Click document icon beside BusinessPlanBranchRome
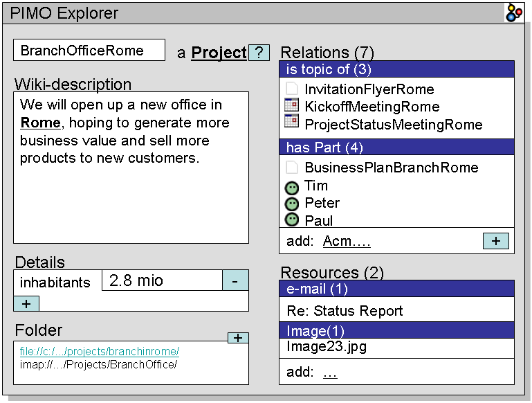 click(x=291, y=167)
